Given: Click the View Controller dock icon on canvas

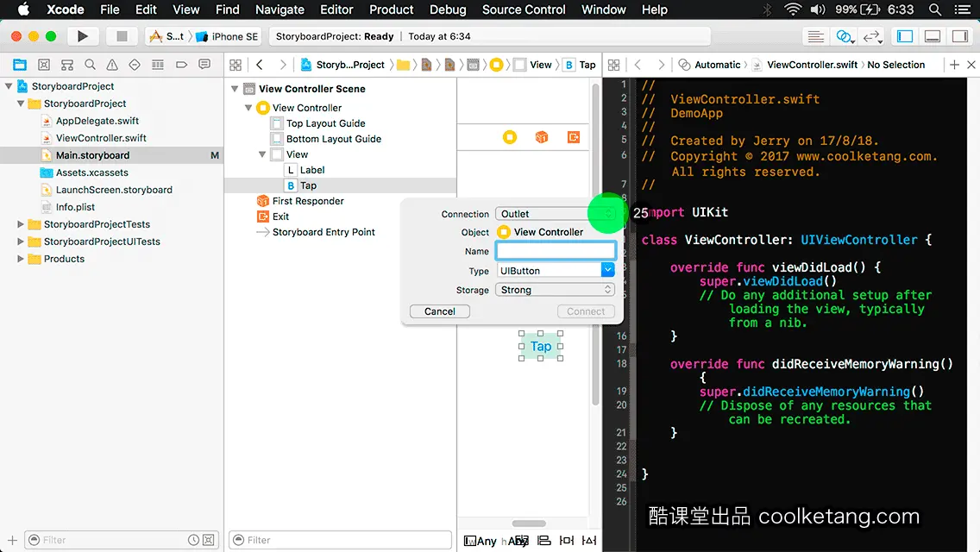Looking at the screenshot, I should tap(510, 137).
